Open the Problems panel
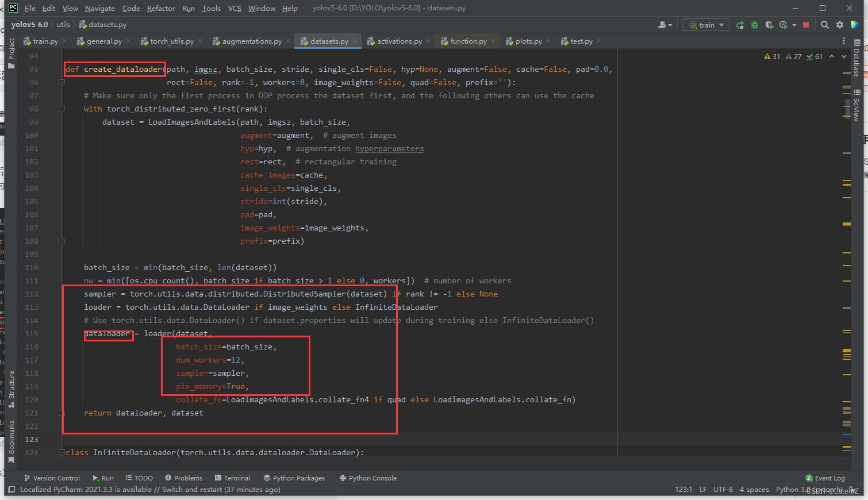Image resolution: width=868 pixels, height=500 pixels. coord(183,478)
